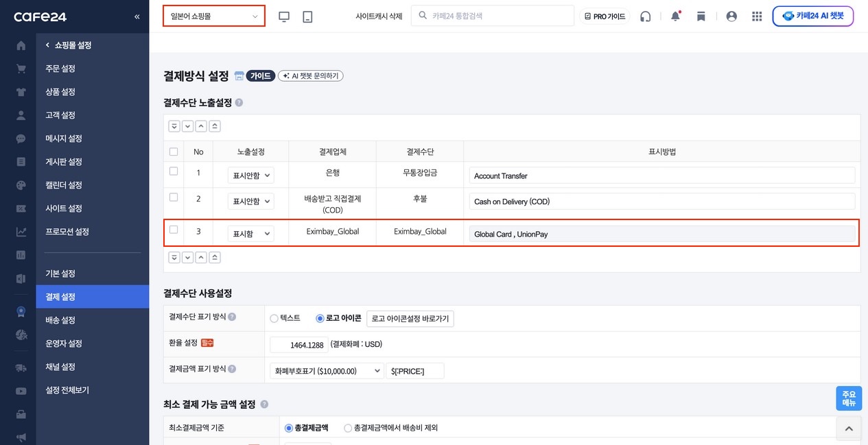Screen dimensions: 868x445
Task: Click the Cash on Delivery (COD) field
Action: click(662, 202)
